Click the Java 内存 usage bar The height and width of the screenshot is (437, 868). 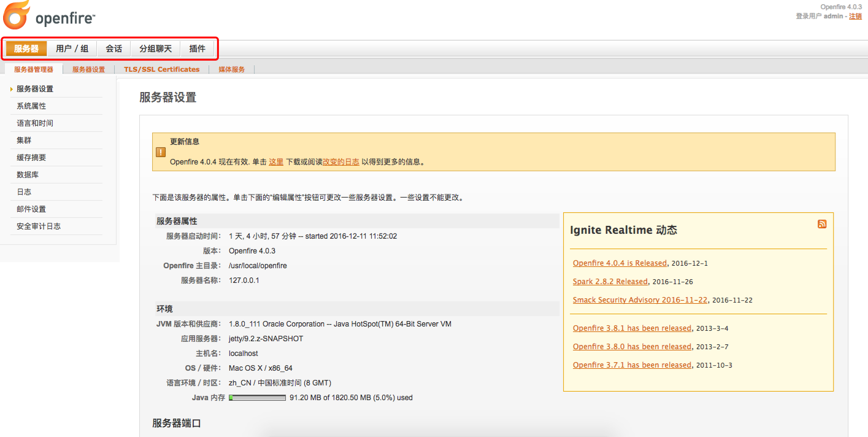[x=257, y=397]
